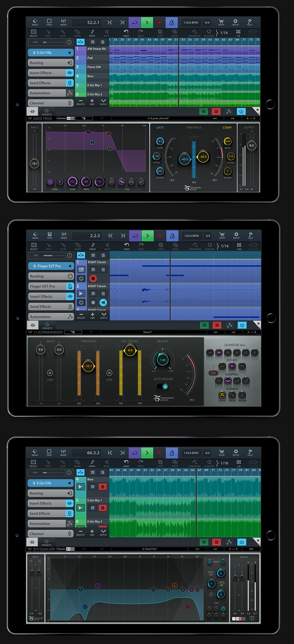Open KEYS keyboard on middle iPad screen
Screen dimensions: 294x644
click(x=49, y=236)
